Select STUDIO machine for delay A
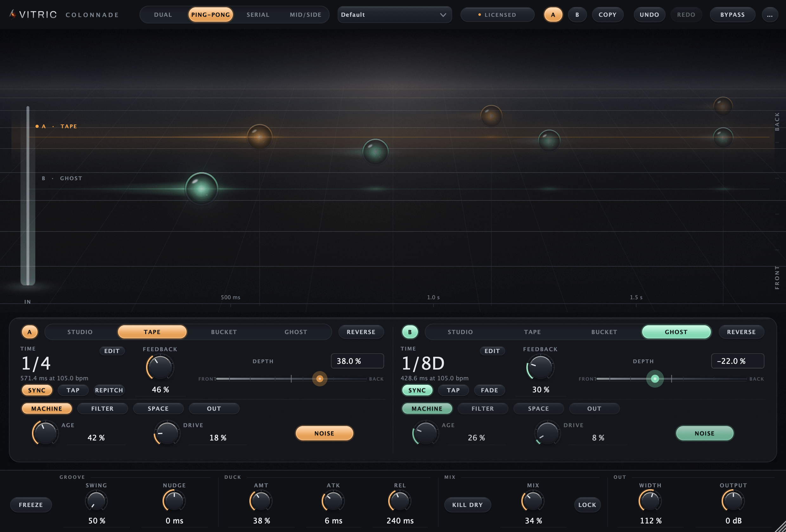 pos(80,332)
